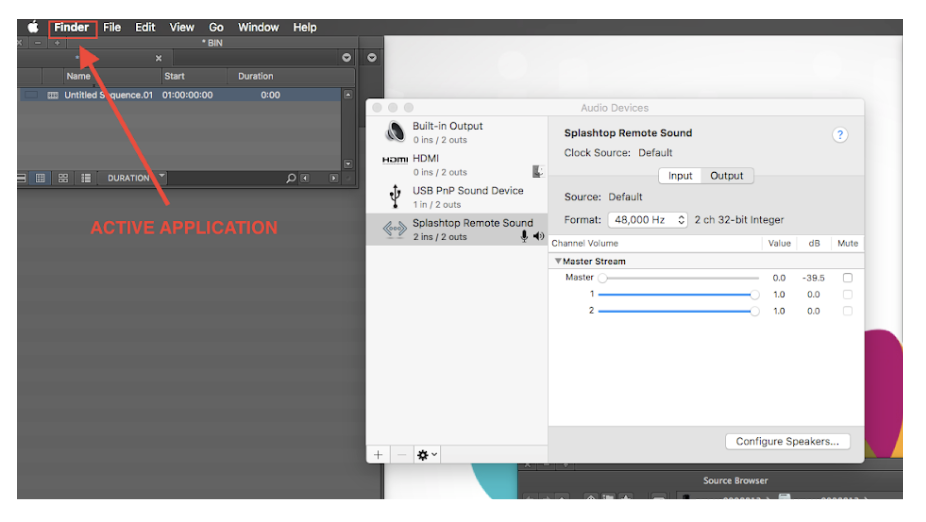This screenshot has width=926, height=522.
Task: Select USB PnP Sound Device
Action: coord(457,197)
